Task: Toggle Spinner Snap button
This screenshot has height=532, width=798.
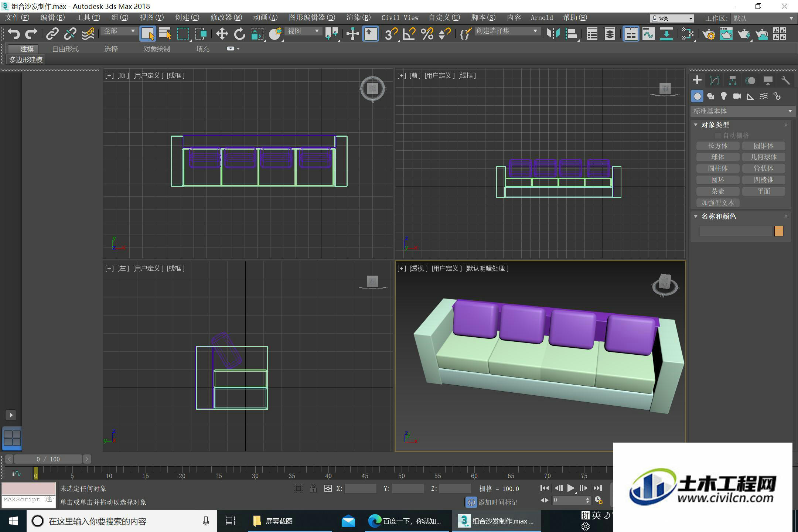Action: [x=444, y=34]
